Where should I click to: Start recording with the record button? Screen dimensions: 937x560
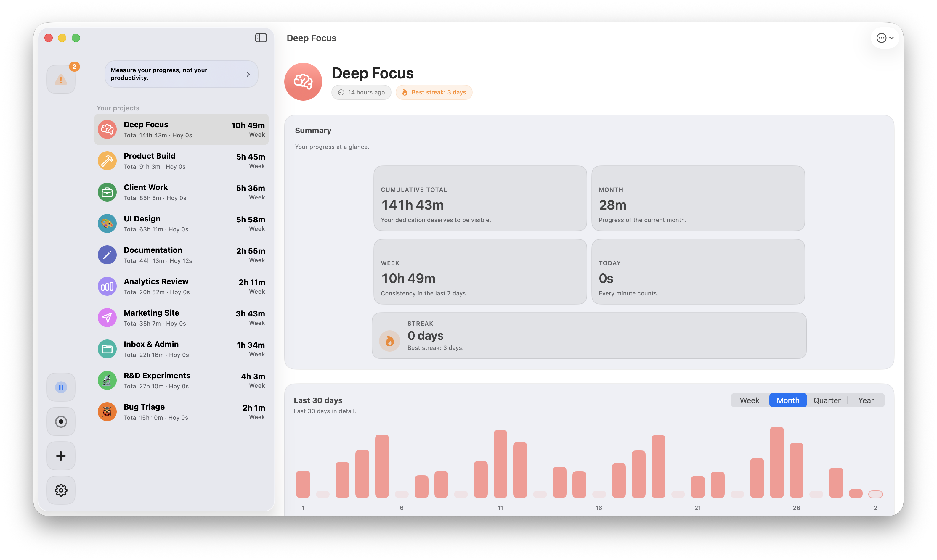click(x=61, y=421)
